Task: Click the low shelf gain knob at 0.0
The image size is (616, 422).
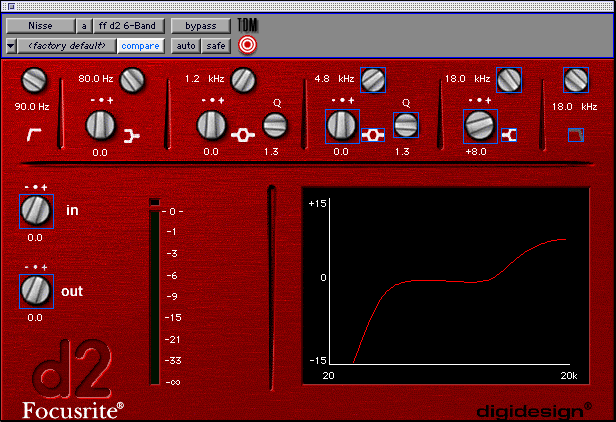Action: (x=101, y=126)
